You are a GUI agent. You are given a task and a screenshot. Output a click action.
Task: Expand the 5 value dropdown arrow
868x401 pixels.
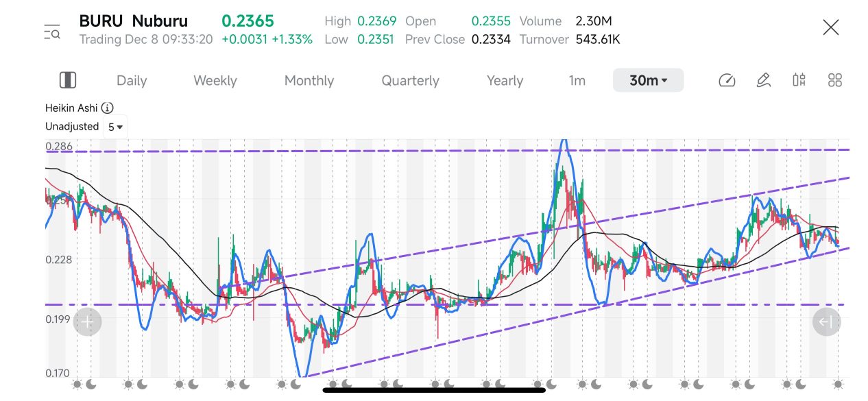coord(115,127)
